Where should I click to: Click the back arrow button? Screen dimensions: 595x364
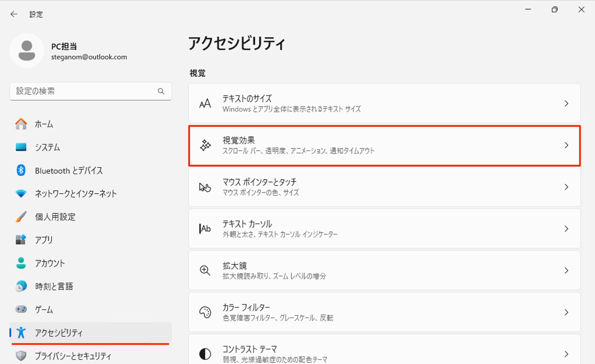coord(14,14)
